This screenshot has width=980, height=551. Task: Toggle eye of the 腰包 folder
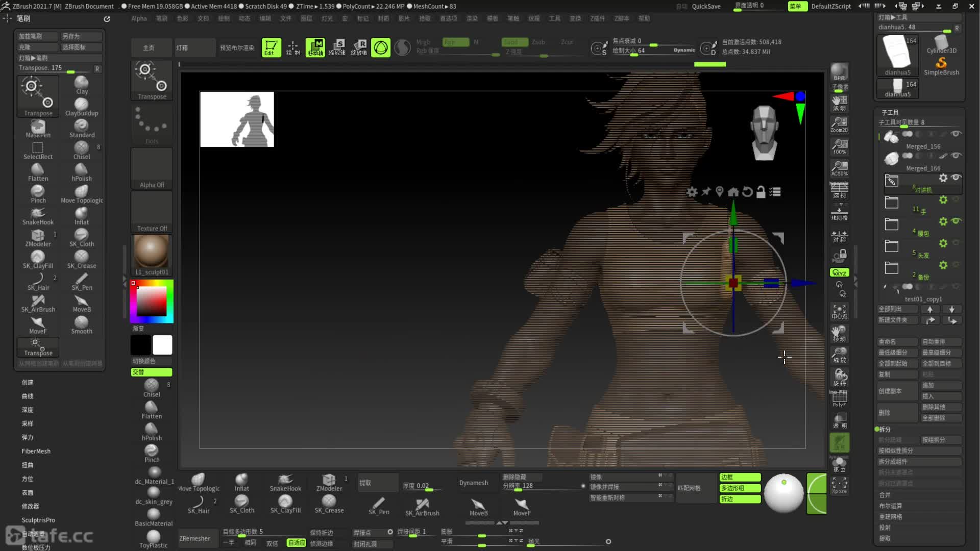point(955,221)
